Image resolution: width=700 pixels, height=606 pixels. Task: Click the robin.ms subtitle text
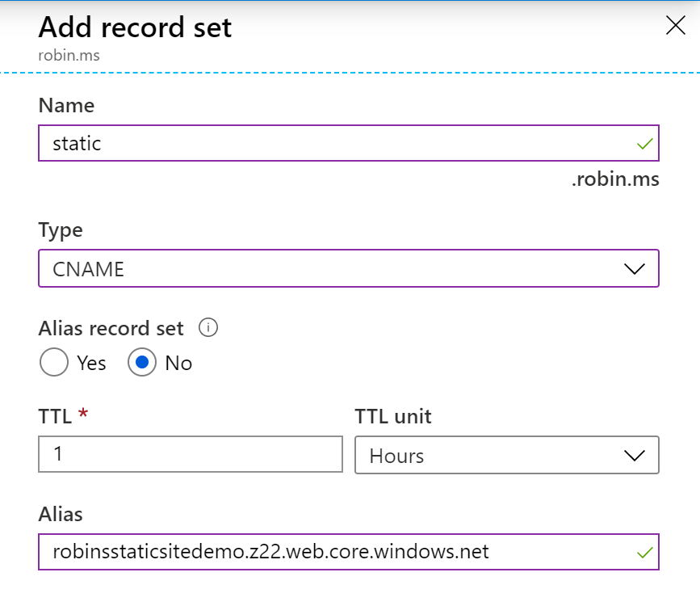coord(69,56)
